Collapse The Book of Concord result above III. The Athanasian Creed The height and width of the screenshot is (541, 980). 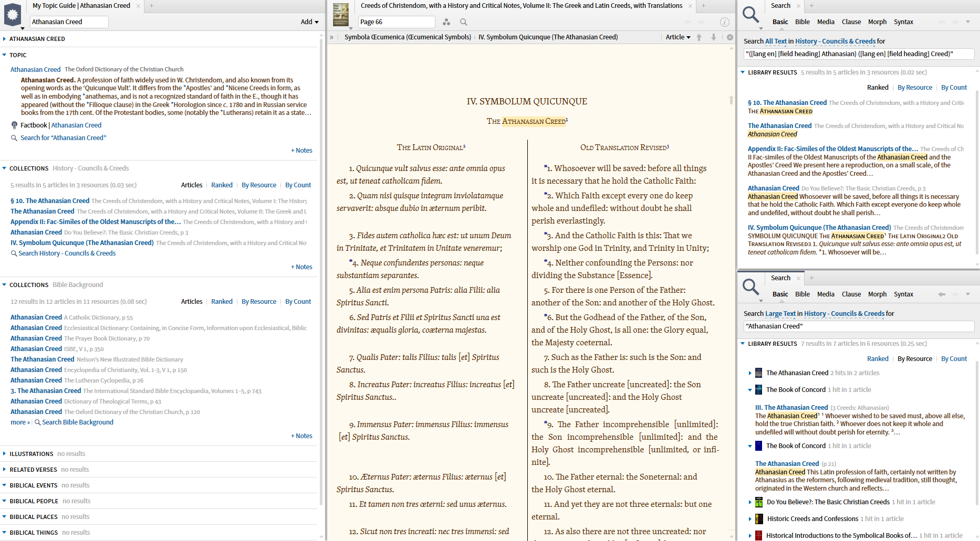click(749, 390)
